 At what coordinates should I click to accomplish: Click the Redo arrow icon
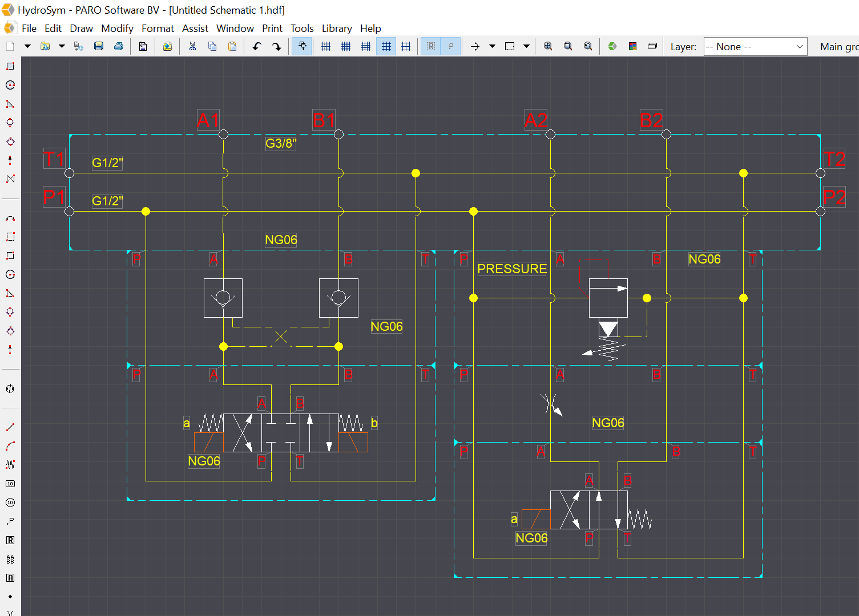pyautogui.click(x=277, y=46)
